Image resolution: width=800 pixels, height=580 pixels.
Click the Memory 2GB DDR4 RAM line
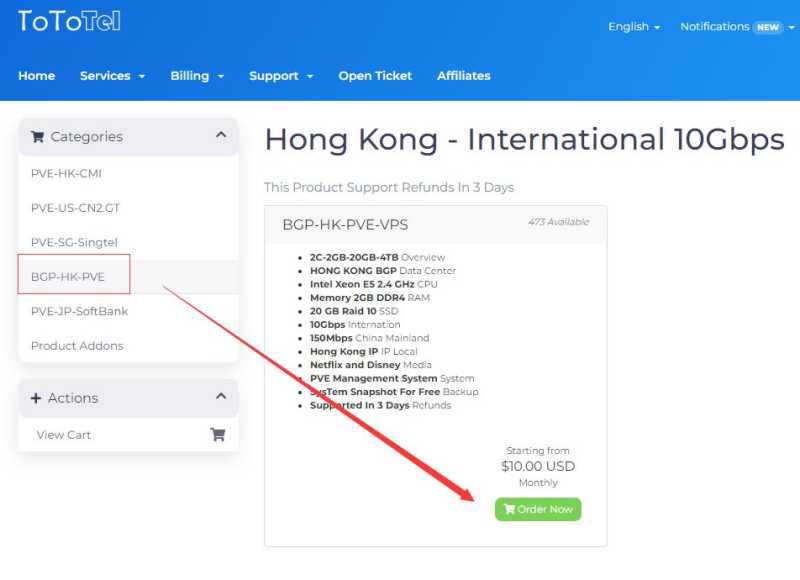pyautogui.click(x=370, y=298)
